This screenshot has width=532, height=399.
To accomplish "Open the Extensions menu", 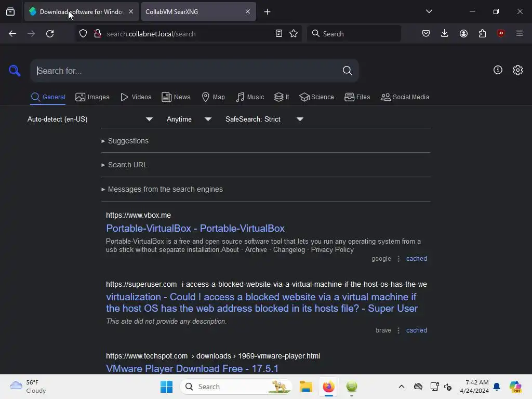I will point(482,33).
